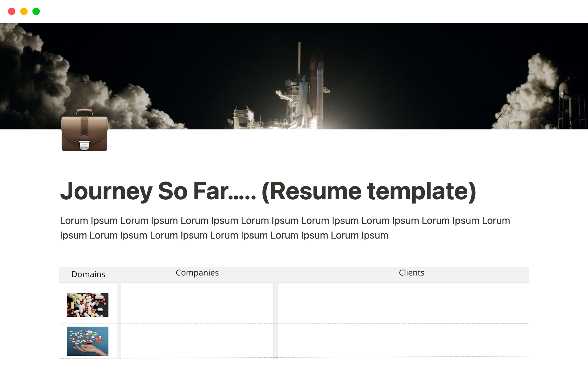
Task: Select the Clients column header
Action: (x=411, y=273)
